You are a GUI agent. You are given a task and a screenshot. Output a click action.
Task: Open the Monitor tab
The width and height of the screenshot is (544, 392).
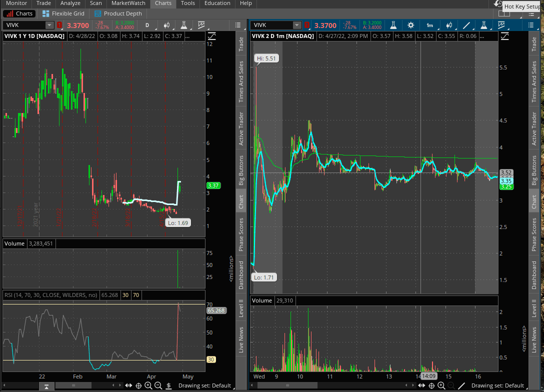[x=16, y=3]
